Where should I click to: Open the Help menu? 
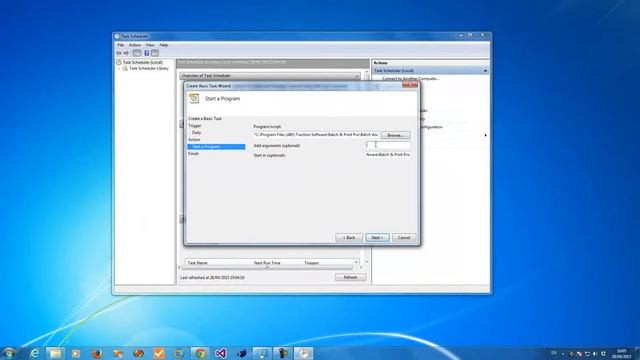pos(164,45)
